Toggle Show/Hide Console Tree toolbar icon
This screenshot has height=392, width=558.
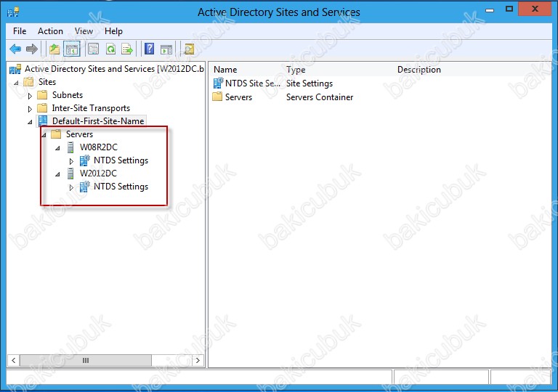(72, 49)
